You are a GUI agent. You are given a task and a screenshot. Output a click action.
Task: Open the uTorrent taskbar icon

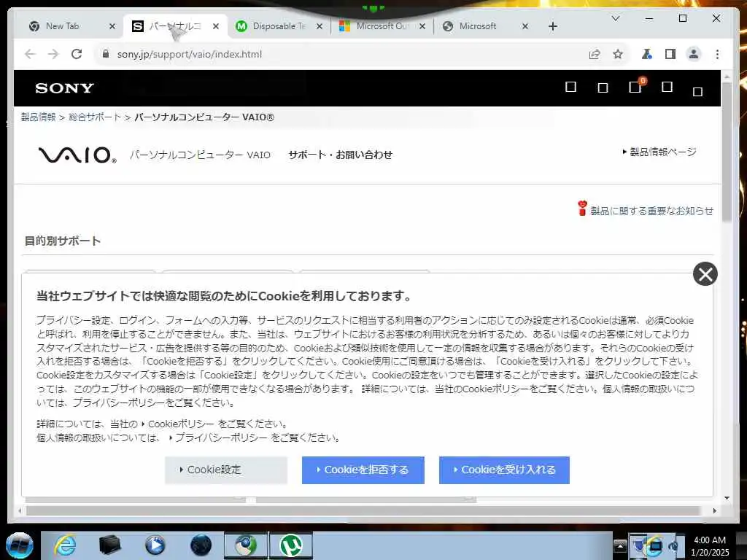[291, 545]
